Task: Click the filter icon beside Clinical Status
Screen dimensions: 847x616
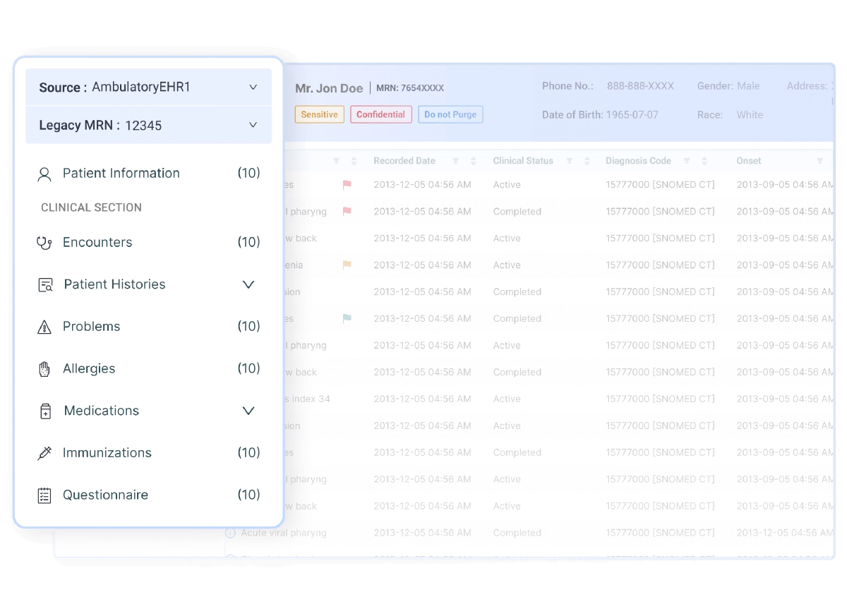Action: [569, 161]
